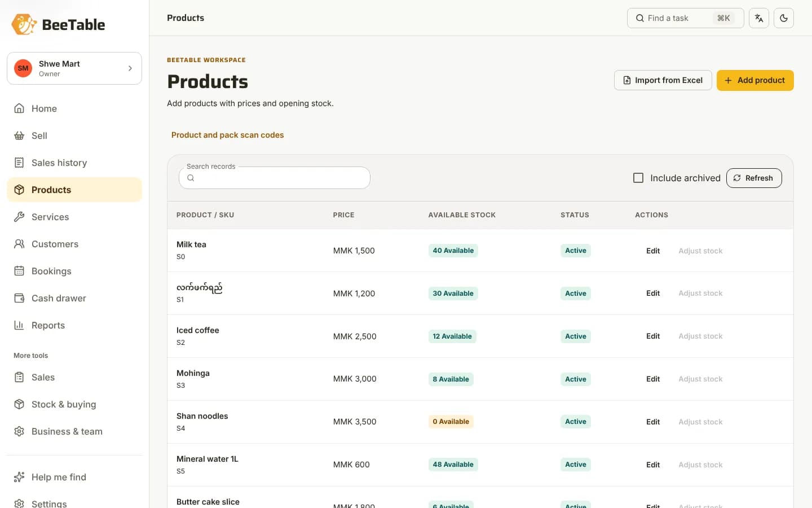Screen dimensions: 812x508
Task: Click the Butter cake slice product name
Action: coord(208,502)
